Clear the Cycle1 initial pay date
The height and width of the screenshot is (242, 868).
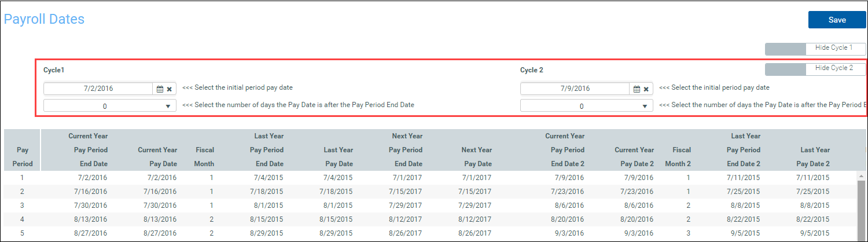click(170, 89)
